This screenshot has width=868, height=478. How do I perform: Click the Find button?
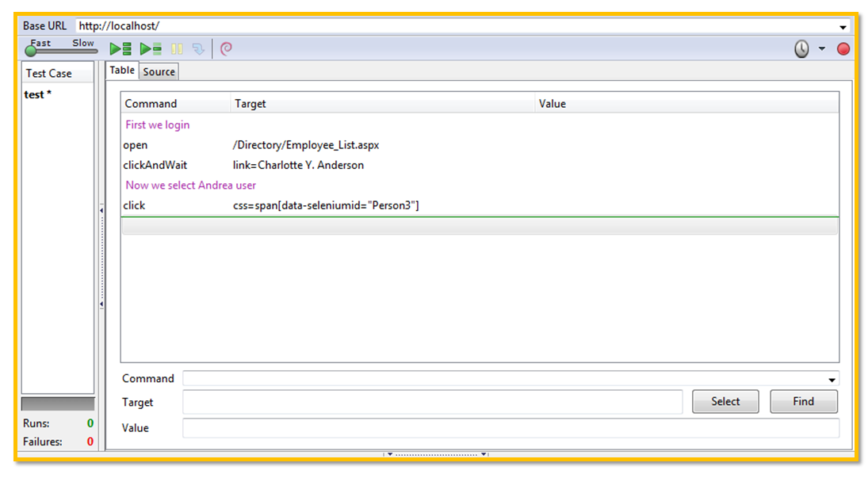pyautogui.click(x=803, y=402)
